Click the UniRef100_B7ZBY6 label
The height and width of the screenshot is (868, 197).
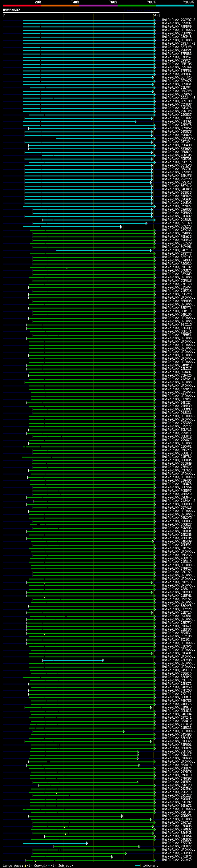177,857
